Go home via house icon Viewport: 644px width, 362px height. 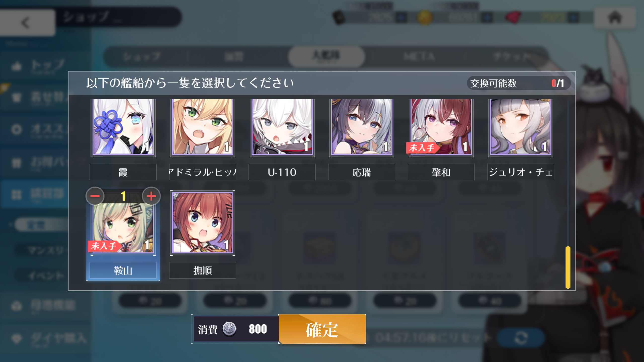[615, 18]
